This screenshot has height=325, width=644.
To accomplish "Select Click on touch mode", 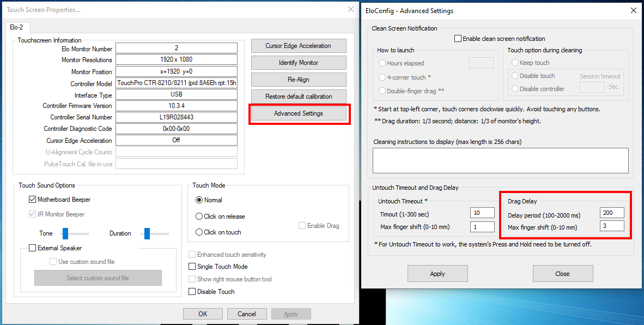I will pyautogui.click(x=199, y=232).
